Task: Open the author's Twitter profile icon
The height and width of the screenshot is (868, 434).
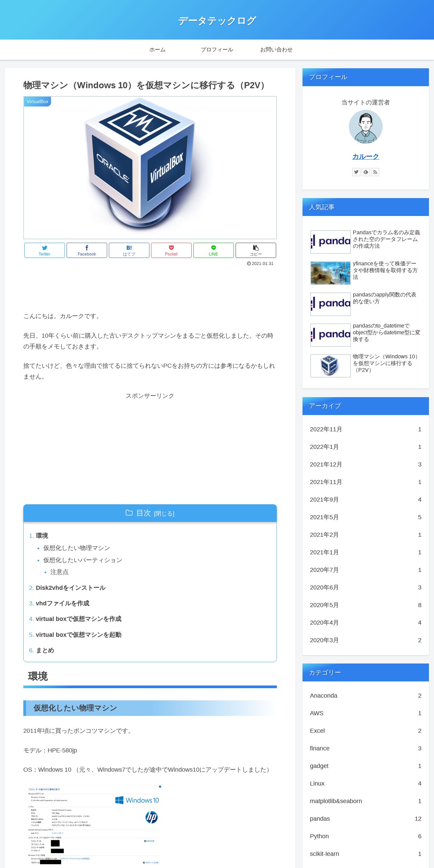Action: tap(356, 172)
